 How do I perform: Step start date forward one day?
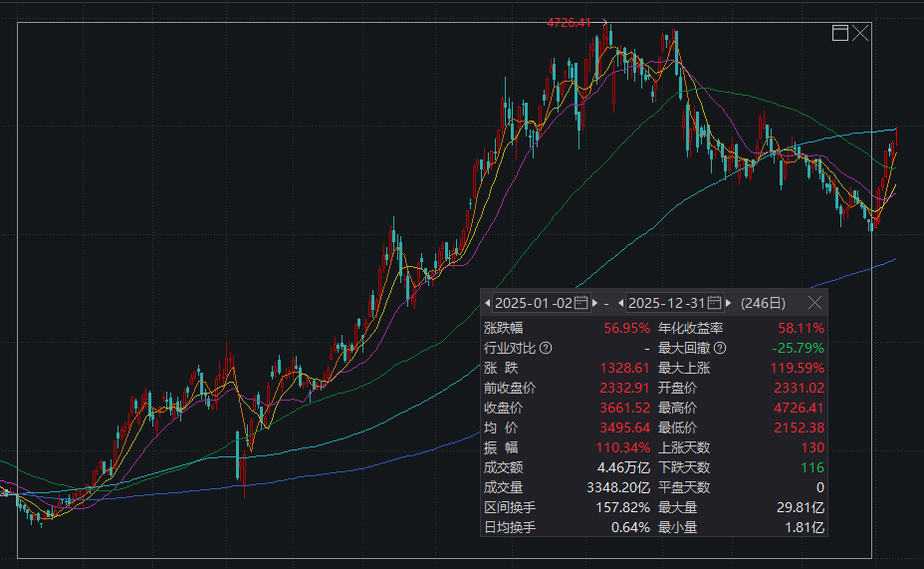click(x=595, y=303)
